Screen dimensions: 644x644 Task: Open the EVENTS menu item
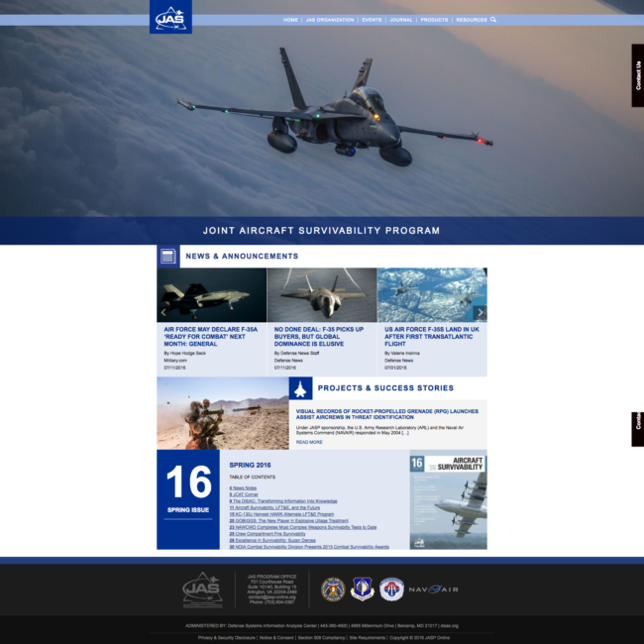pyautogui.click(x=372, y=20)
